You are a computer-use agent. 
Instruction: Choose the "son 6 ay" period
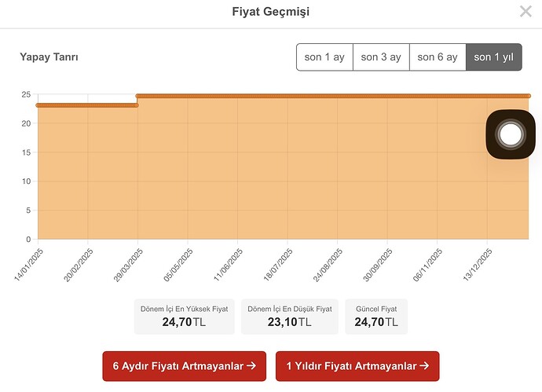(x=438, y=57)
